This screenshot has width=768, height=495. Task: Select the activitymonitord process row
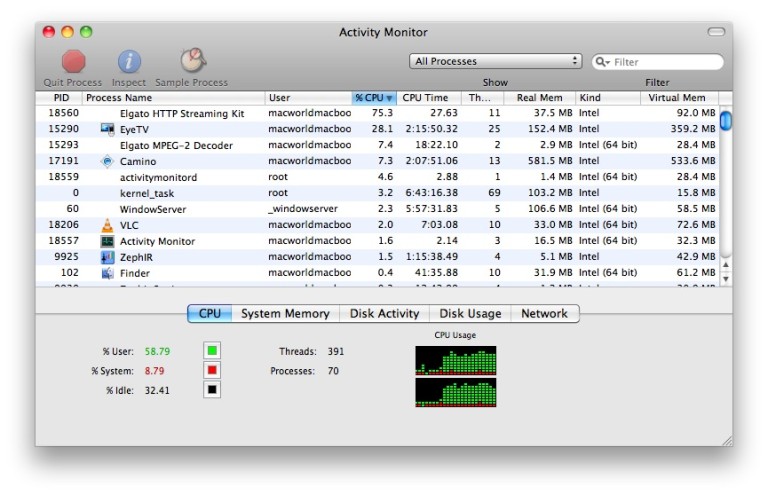click(x=377, y=177)
